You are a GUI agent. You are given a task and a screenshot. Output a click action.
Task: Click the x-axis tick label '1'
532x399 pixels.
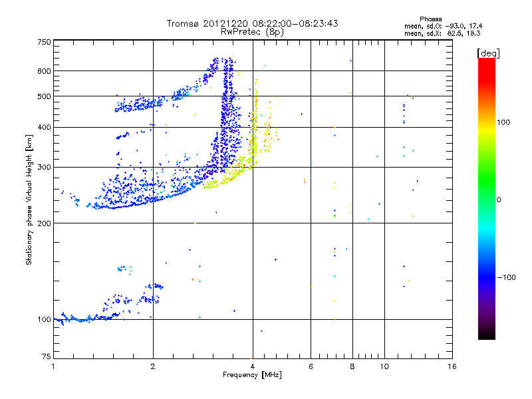point(53,366)
